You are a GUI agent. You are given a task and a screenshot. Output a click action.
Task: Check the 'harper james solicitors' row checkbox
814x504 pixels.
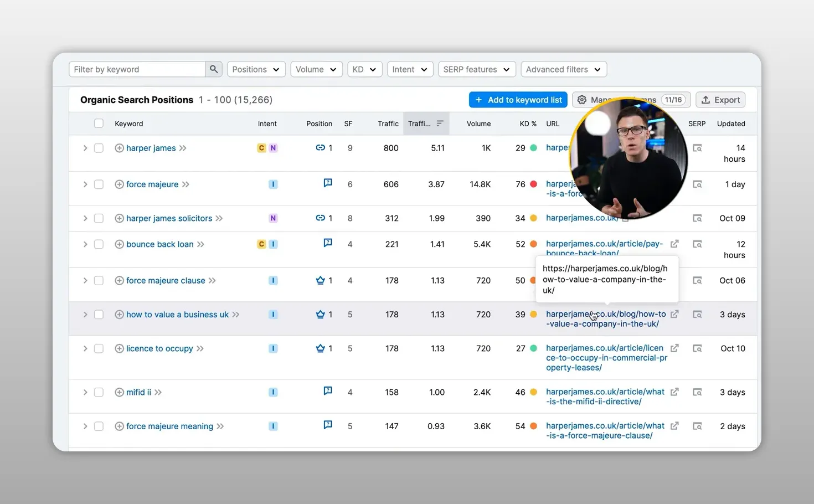tap(99, 218)
